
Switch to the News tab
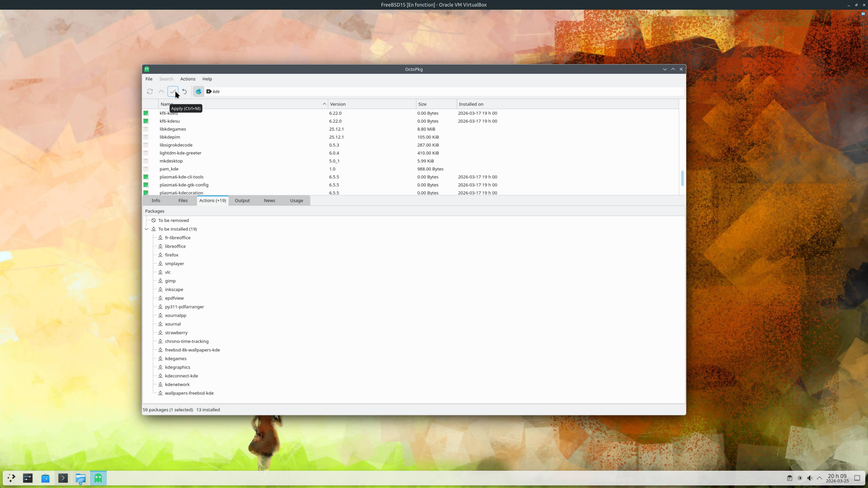click(269, 200)
